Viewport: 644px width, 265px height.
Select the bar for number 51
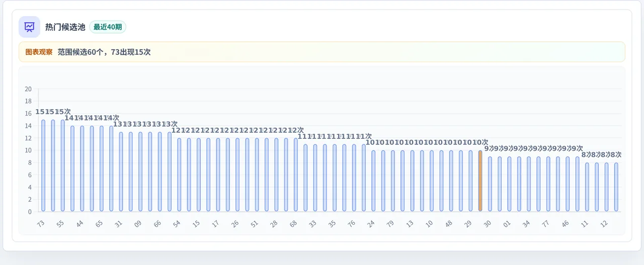[x=257, y=174]
